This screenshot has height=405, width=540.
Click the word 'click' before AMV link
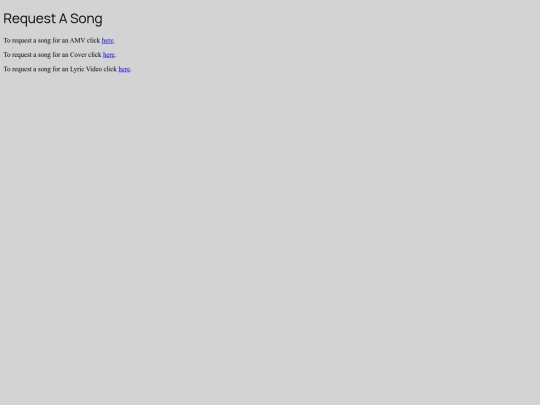coord(93,41)
